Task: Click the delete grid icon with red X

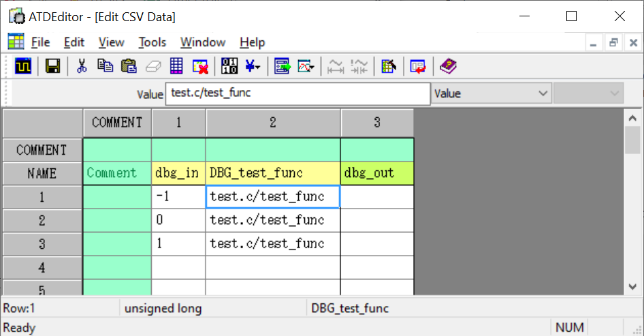Action: point(200,66)
